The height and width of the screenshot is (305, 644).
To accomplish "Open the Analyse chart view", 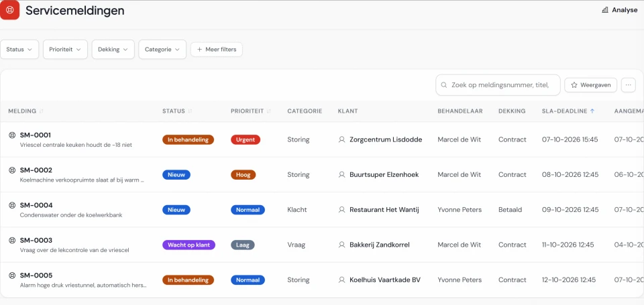I will (x=619, y=10).
